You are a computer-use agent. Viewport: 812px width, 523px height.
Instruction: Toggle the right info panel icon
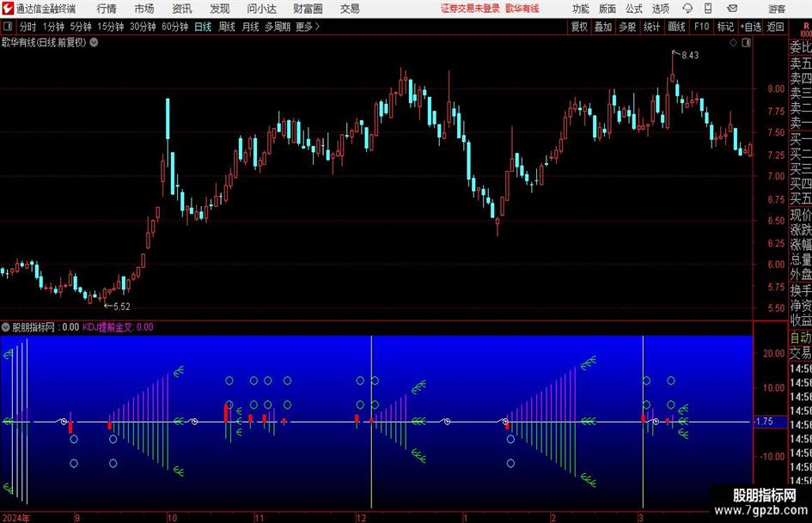point(746,43)
